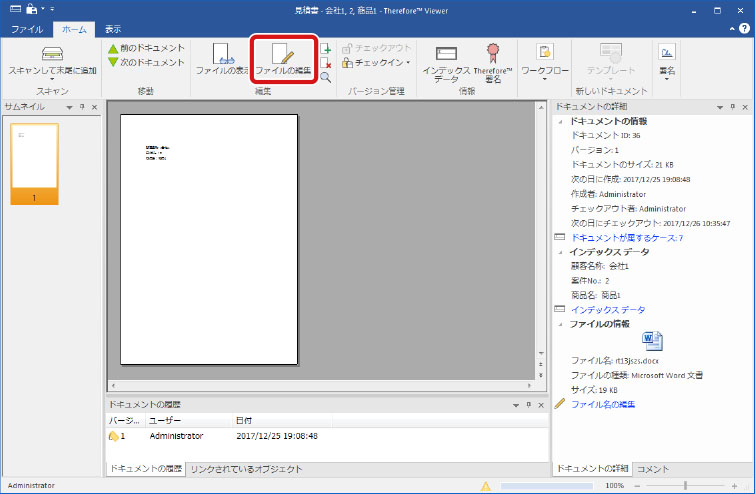Click 次のドキュメント button
The height and width of the screenshot is (494, 755).
[x=146, y=62]
